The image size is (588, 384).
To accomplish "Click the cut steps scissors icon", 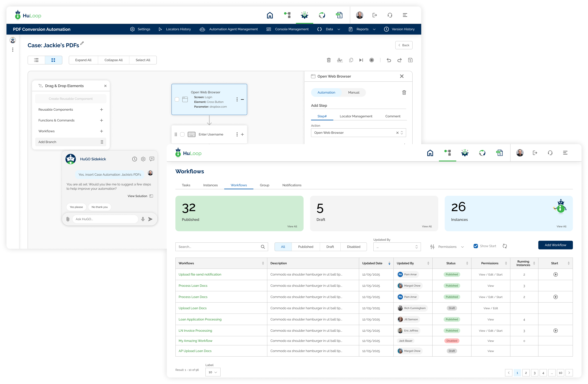I will tap(340, 60).
